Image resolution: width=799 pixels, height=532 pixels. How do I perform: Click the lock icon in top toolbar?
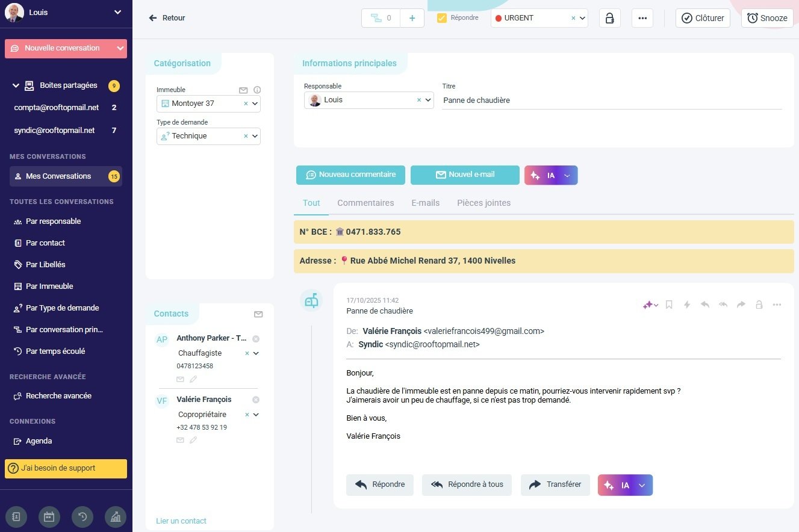[x=610, y=18]
